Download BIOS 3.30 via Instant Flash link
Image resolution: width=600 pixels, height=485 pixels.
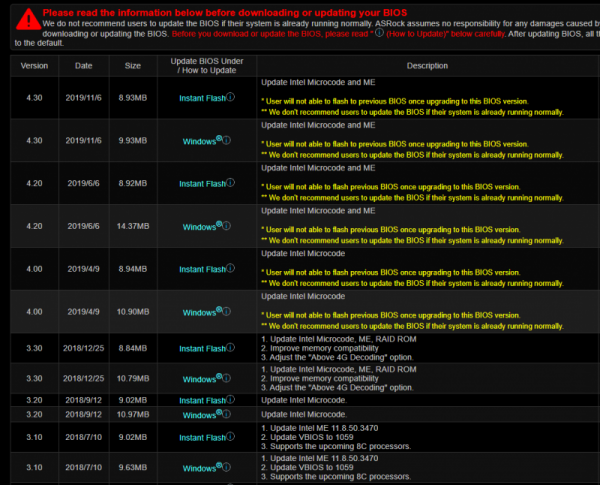point(202,349)
